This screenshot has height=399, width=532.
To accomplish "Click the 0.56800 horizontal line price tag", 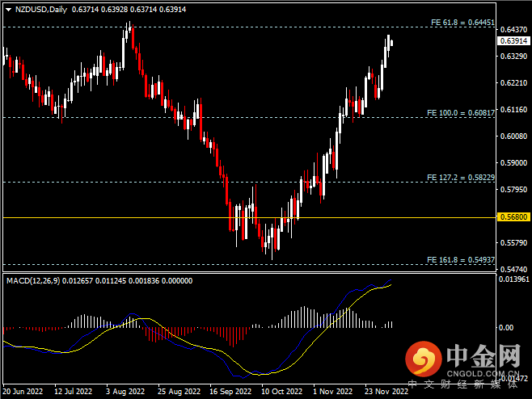I will click(513, 217).
